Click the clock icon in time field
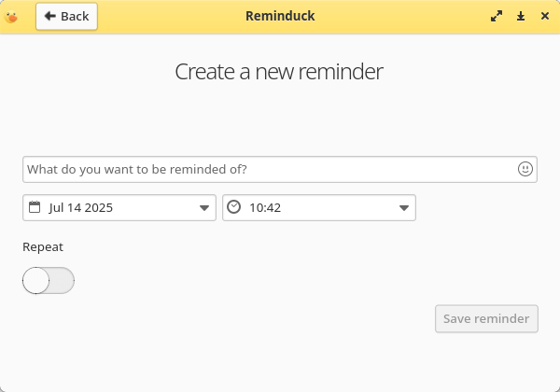The image size is (560, 392). (234, 207)
